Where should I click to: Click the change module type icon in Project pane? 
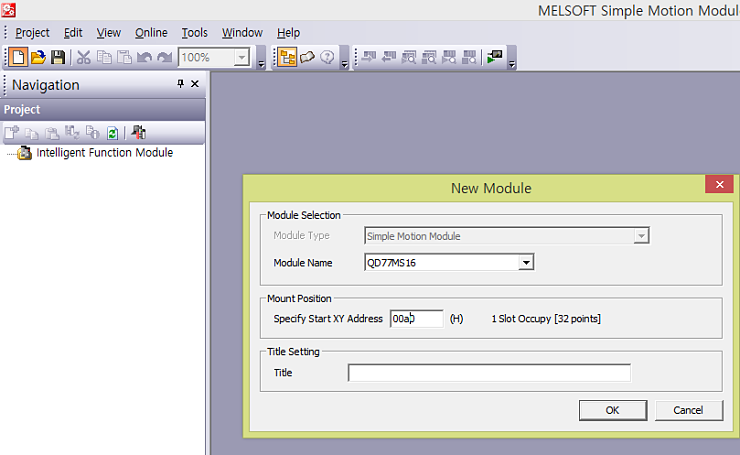click(x=72, y=133)
